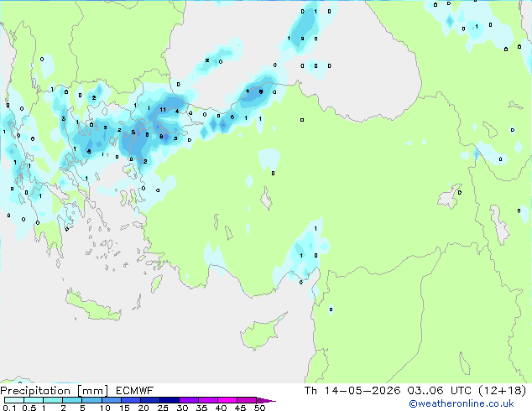Click the legend arrow beyond 50 mm
Viewport: 532px width, 411px height.
(266, 400)
